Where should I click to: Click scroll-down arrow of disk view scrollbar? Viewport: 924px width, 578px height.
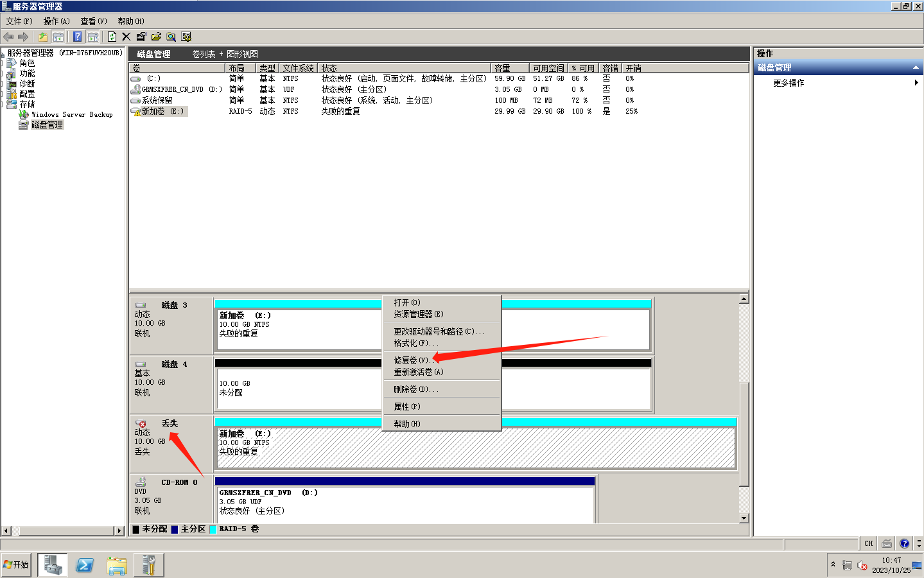(744, 518)
